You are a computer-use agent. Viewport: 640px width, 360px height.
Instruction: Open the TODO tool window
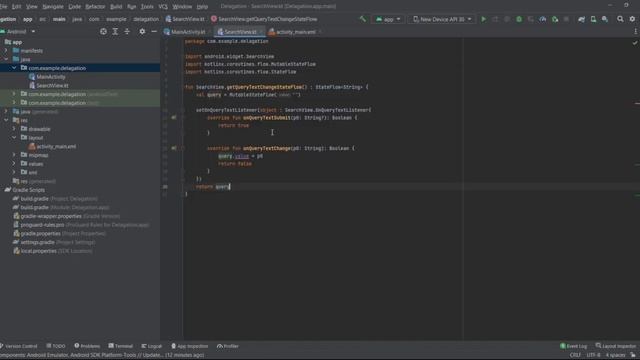[x=56, y=346]
